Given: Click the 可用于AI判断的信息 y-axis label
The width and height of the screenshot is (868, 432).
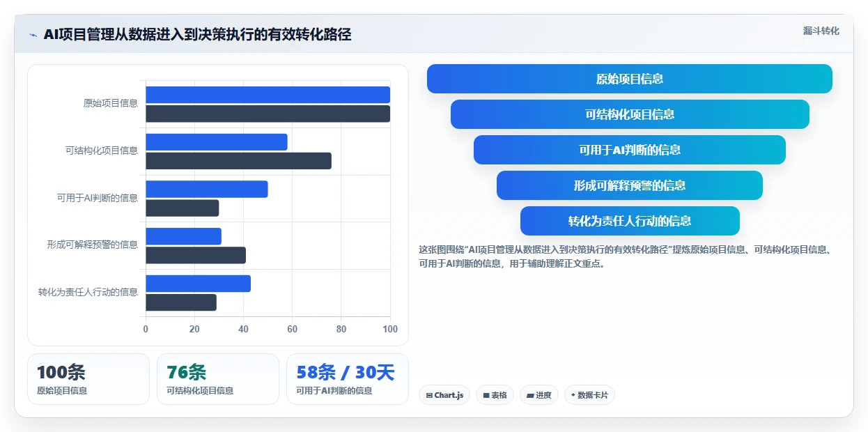Looking at the screenshot, I should pos(98,198).
